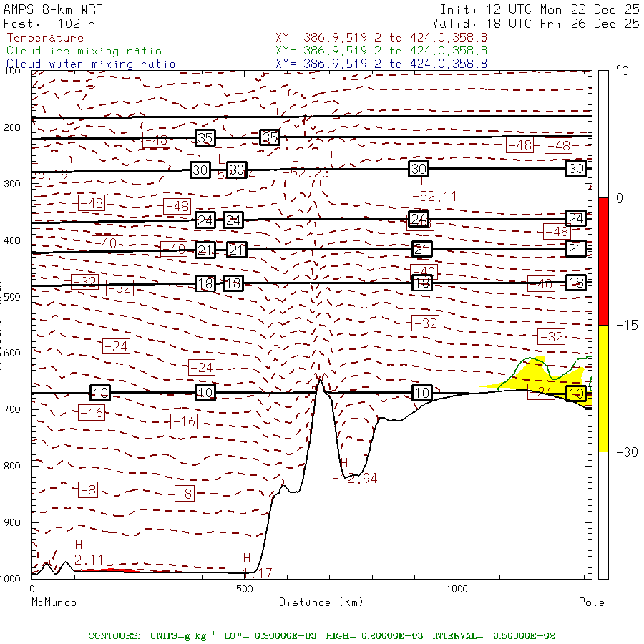Click the "INTERVAL= 0.50000E-02" footer text
The image size is (644, 644).
pos(494,636)
